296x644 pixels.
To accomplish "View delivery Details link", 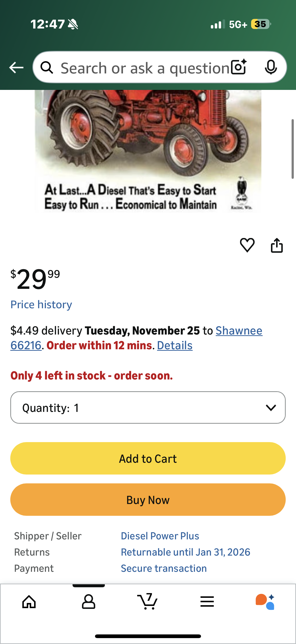I will pyautogui.click(x=175, y=346).
